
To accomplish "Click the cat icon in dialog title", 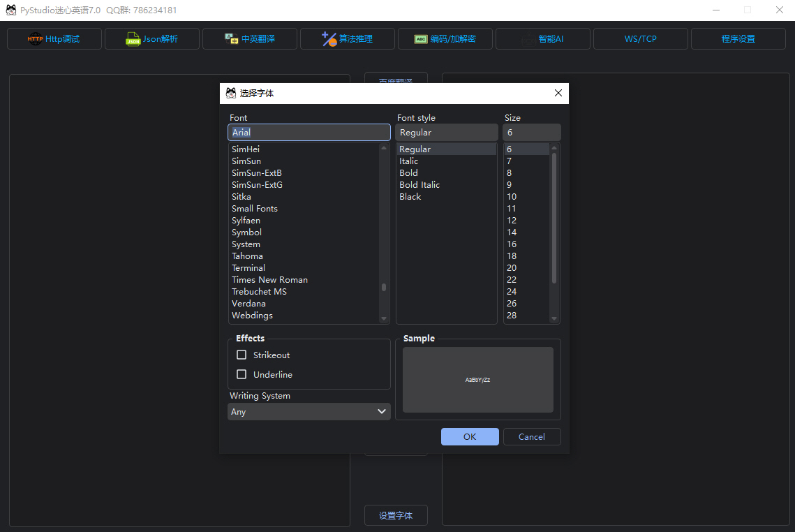I will pyautogui.click(x=231, y=93).
